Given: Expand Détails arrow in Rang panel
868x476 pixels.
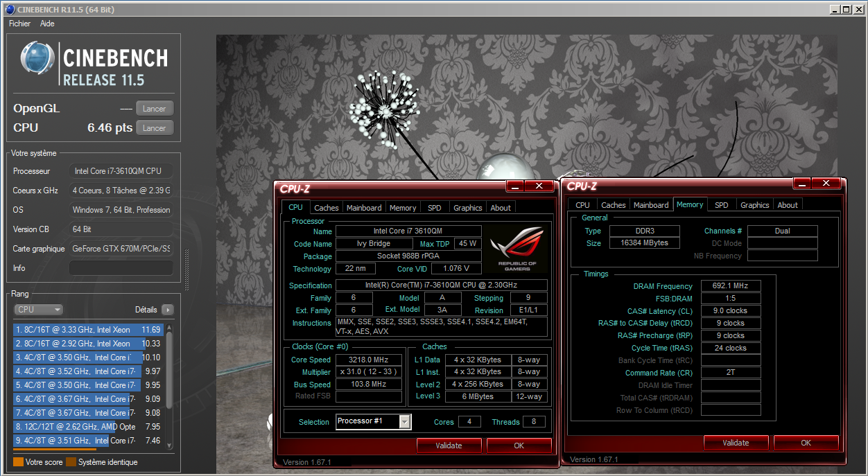Looking at the screenshot, I should click(167, 310).
